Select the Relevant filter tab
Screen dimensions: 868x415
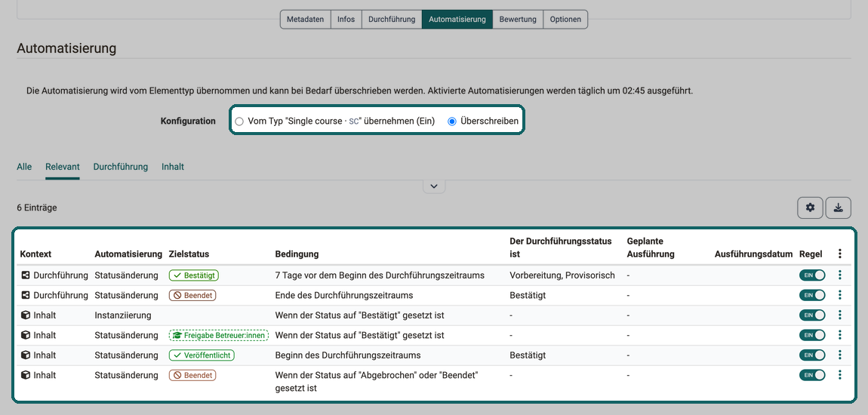pyautogui.click(x=63, y=167)
